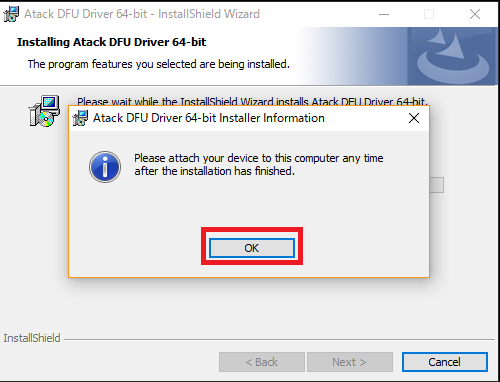Cancel the driver installation
500x382 pixels.
click(445, 362)
